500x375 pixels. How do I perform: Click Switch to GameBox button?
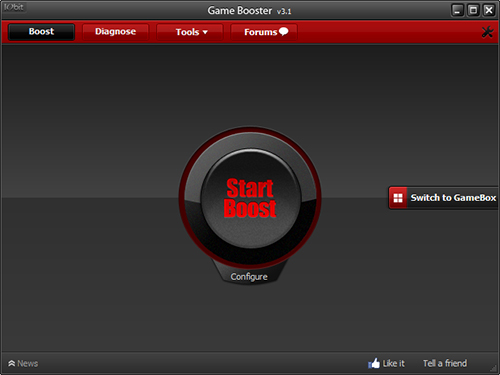coord(443,198)
